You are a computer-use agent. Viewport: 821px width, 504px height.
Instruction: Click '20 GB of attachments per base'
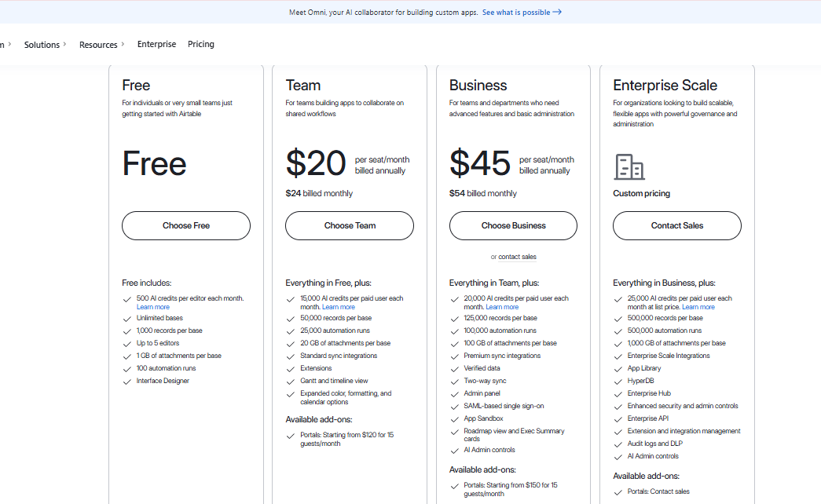pos(345,343)
